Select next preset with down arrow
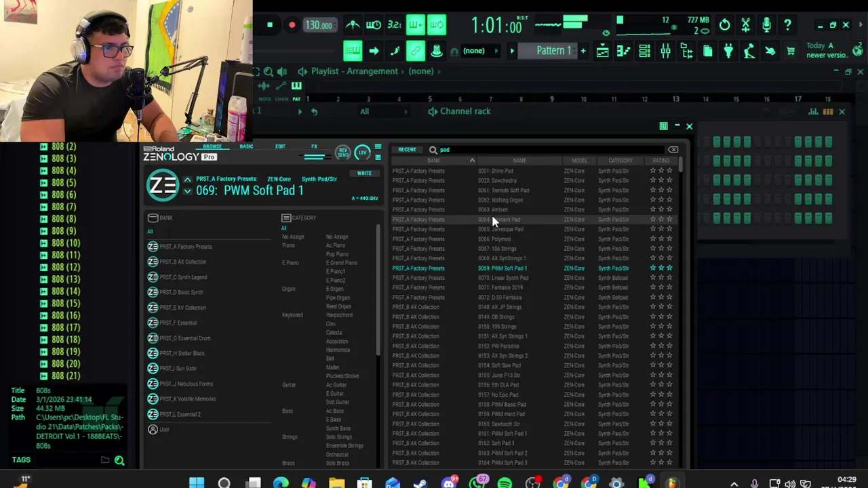Screen dimensions: 868x488 [x=187, y=192]
